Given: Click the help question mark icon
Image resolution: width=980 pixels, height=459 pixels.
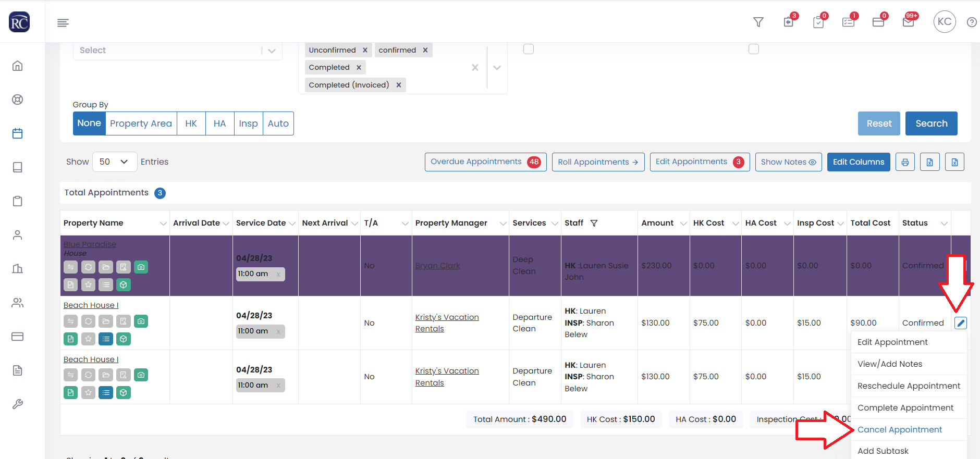Looking at the screenshot, I should coord(972,22).
